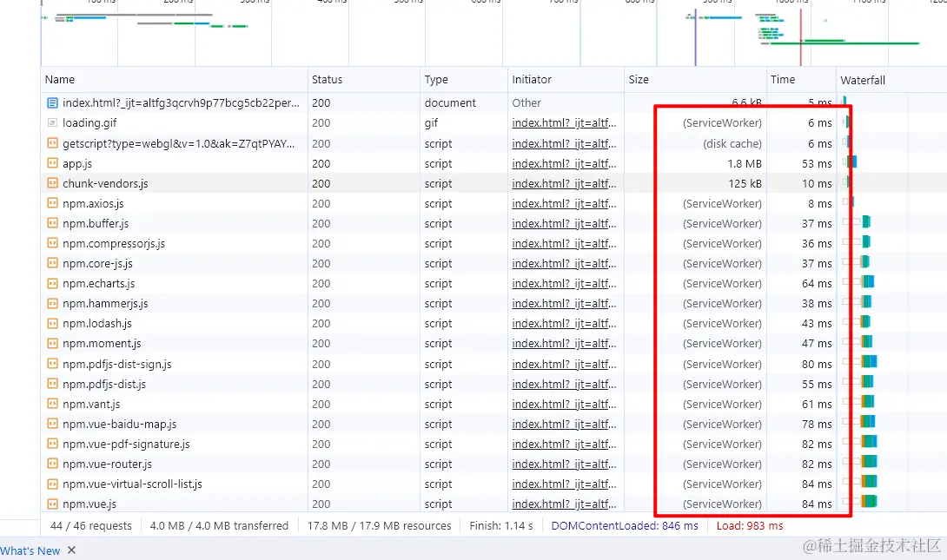This screenshot has height=560, width=947.
Task: Select the npm.vue.js request name
Action: pos(89,504)
